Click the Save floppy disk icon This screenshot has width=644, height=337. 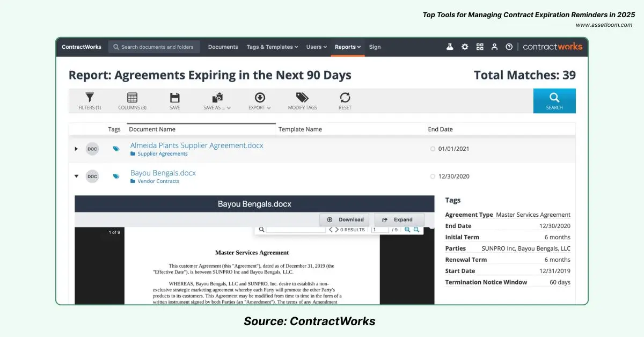(x=174, y=98)
